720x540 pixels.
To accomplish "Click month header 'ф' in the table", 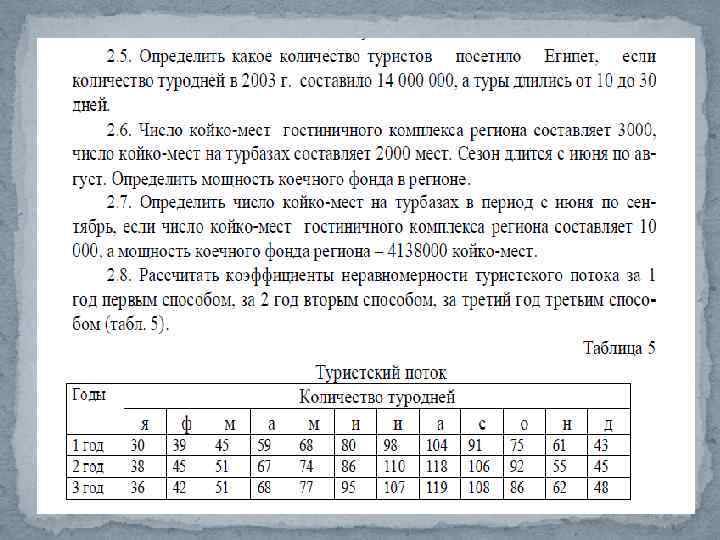I will pos(186,424).
